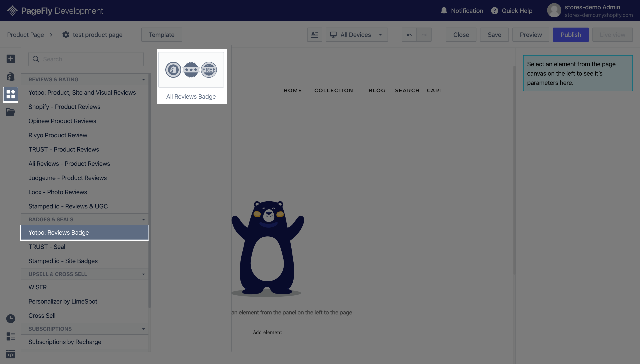The height and width of the screenshot is (364, 640).
Task: Open page settings gear icon
Action: click(x=66, y=34)
